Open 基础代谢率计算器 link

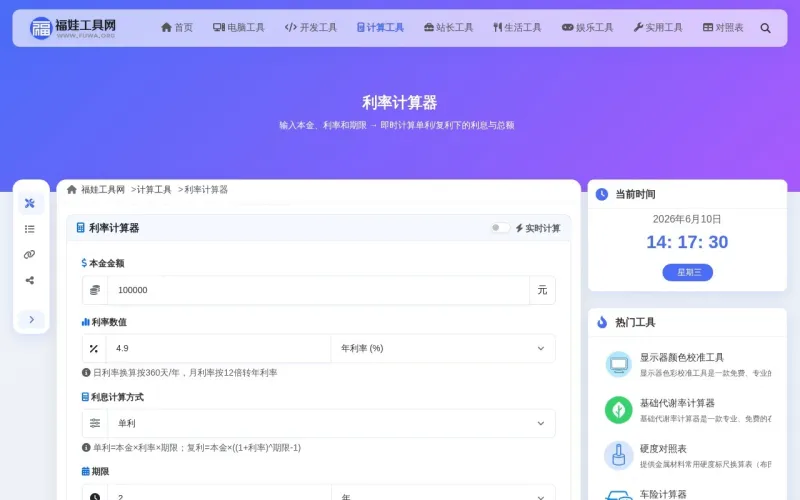pyautogui.click(x=677, y=403)
